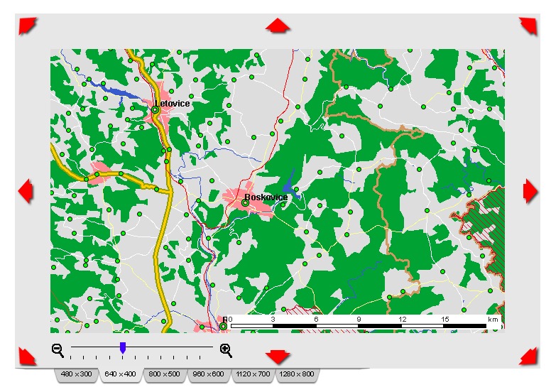Click the zoom in magnifier icon
The width and height of the screenshot is (551, 392).
(x=227, y=351)
